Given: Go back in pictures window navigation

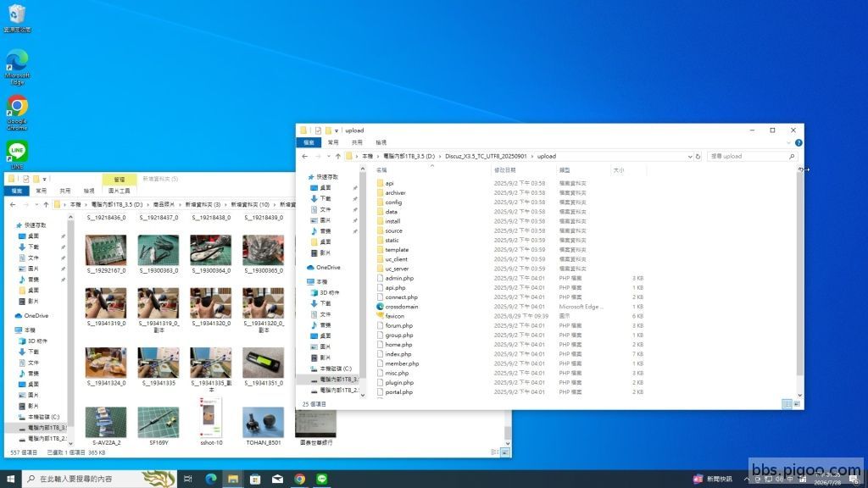Looking at the screenshot, I should pos(13,205).
